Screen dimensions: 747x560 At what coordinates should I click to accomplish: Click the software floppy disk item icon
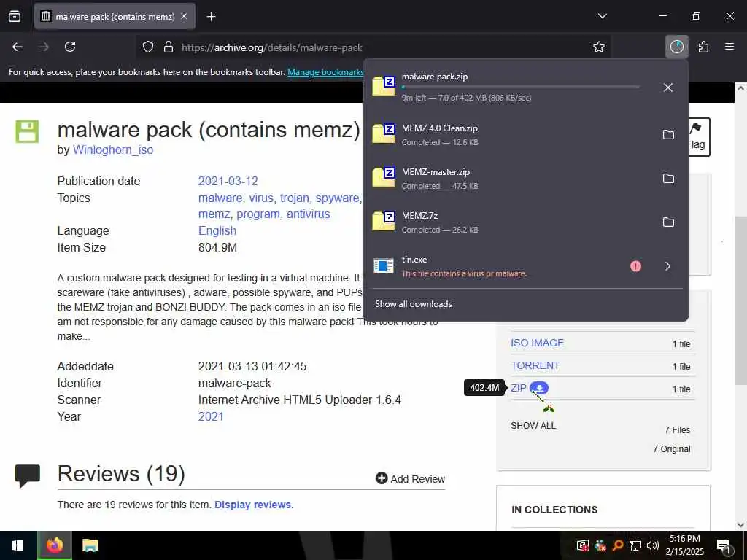27,131
